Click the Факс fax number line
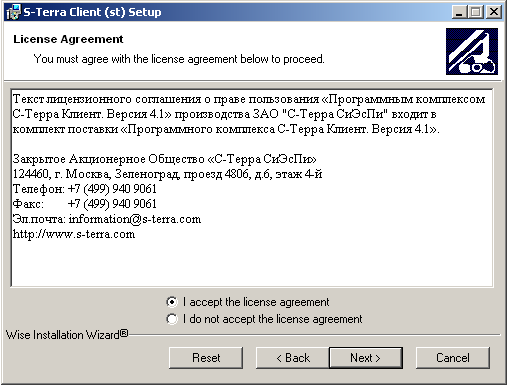This screenshot has width=508, height=385. tap(85, 204)
